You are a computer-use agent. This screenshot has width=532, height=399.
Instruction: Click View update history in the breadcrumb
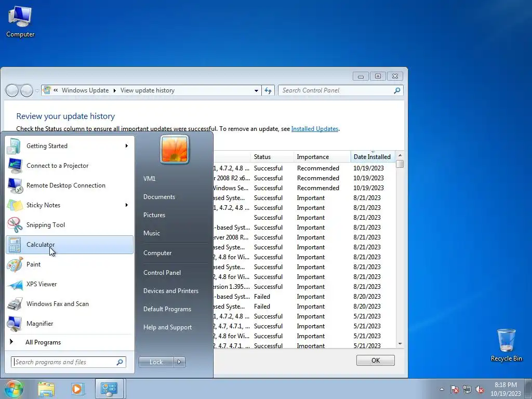pos(148,90)
